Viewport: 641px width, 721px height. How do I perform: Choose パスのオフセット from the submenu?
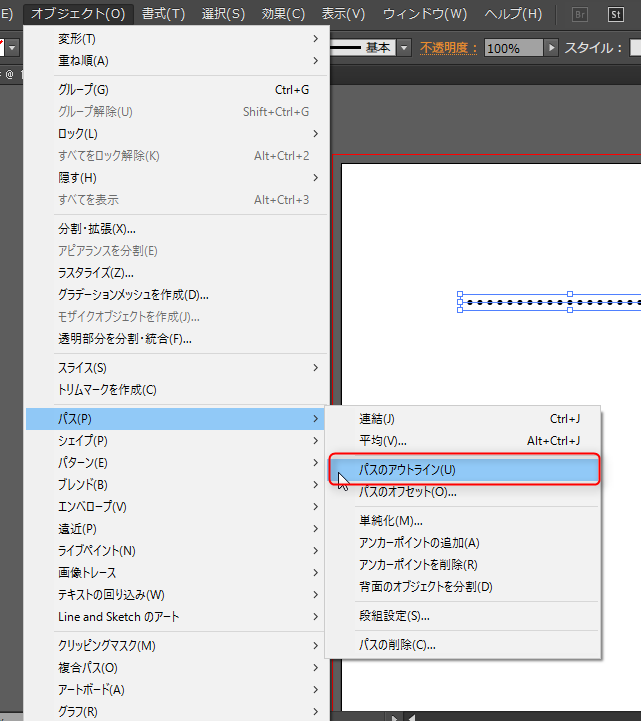(x=407, y=491)
